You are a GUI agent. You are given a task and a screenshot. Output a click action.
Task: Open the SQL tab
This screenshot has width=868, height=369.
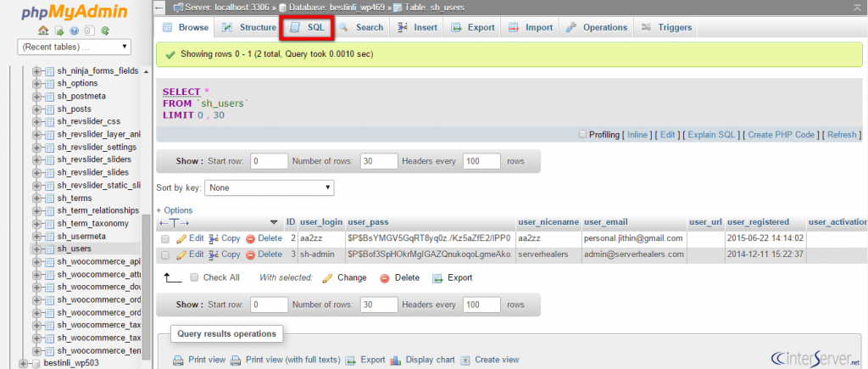point(307,28)
